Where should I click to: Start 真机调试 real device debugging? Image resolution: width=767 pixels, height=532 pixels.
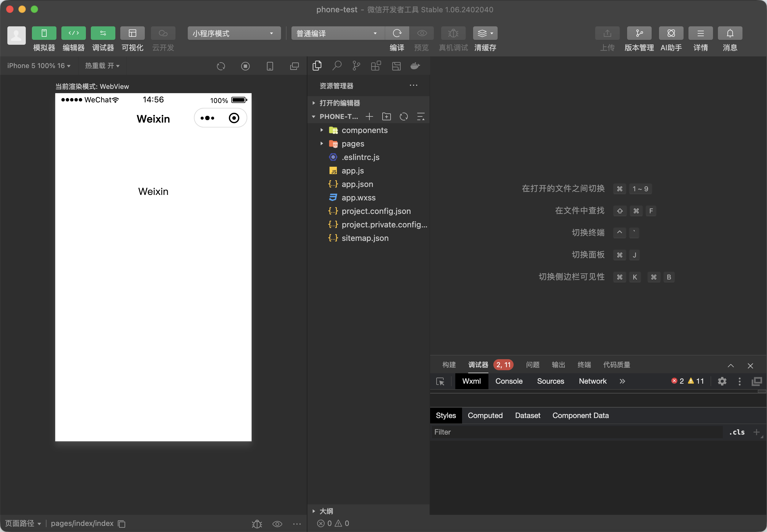pyautogui.click(x=453, y=33)
